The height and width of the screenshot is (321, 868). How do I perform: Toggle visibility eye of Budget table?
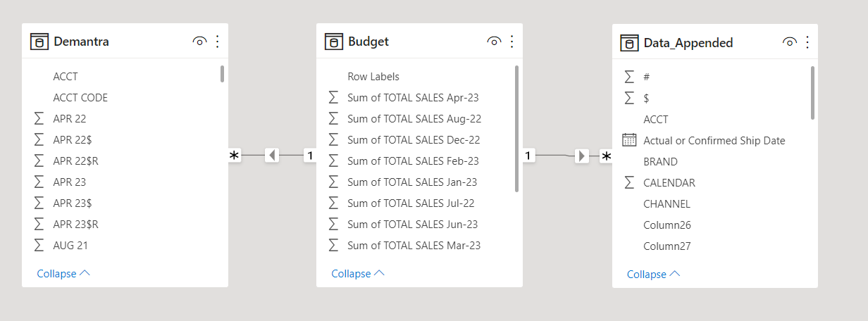click(494, 42)
